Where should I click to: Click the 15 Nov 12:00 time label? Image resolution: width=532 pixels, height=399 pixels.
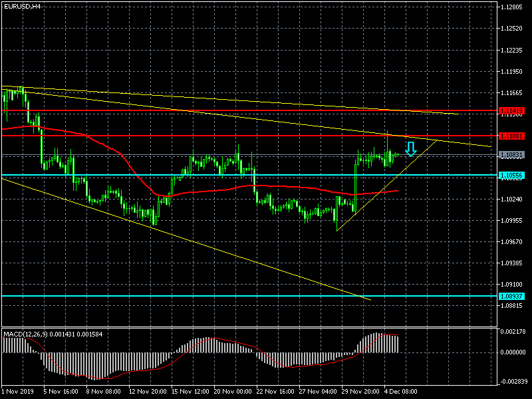[190, 392]
